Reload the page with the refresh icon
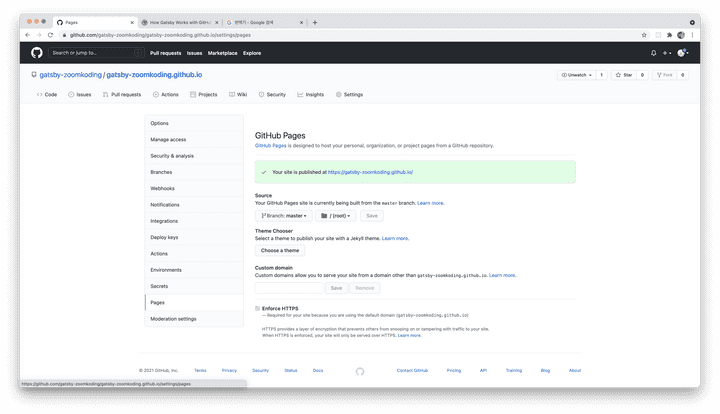This screenshot has height=414, width=720. pos(51,35)
